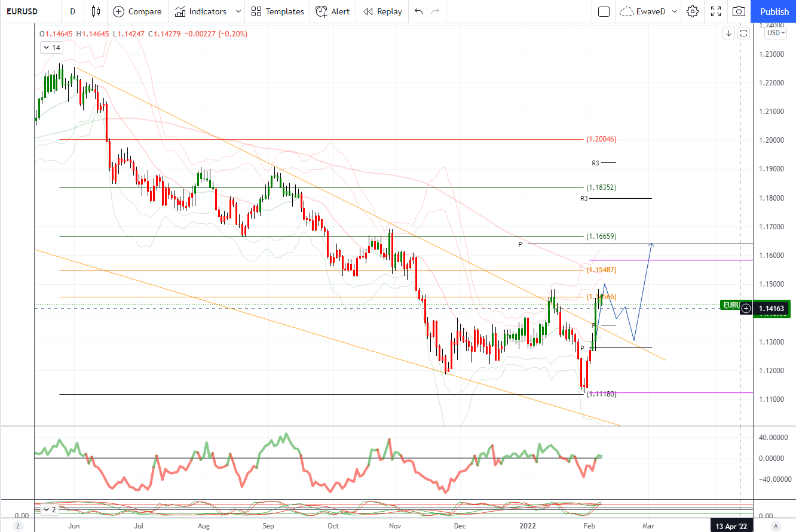The image size is (796, 532).
Task: Open the candlestick chart style selector
Action: pos(96,11)
